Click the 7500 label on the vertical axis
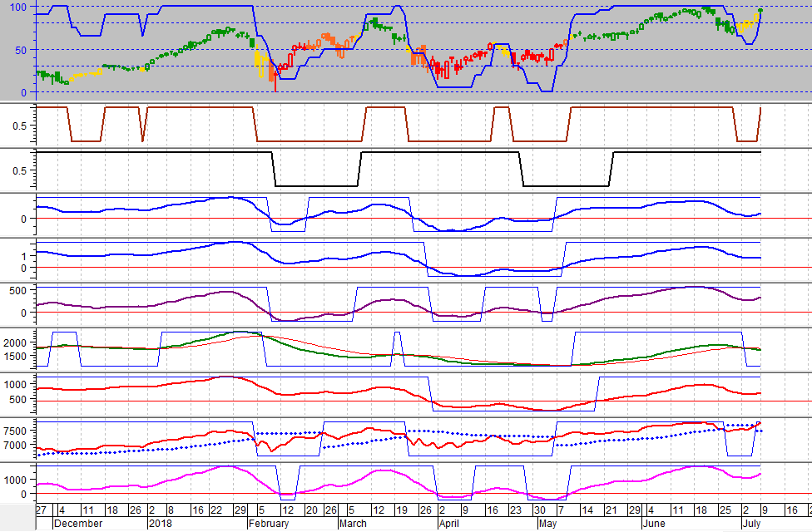The image size is (812, 532). click(17, 431)
